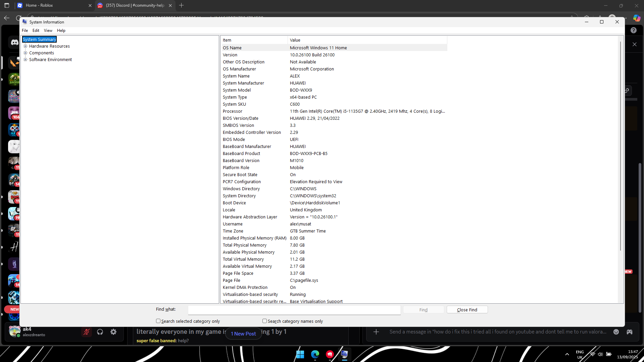Click the red taskbar app icon
The height and width of the screenshot is (362, 644).
pos(330,354)
